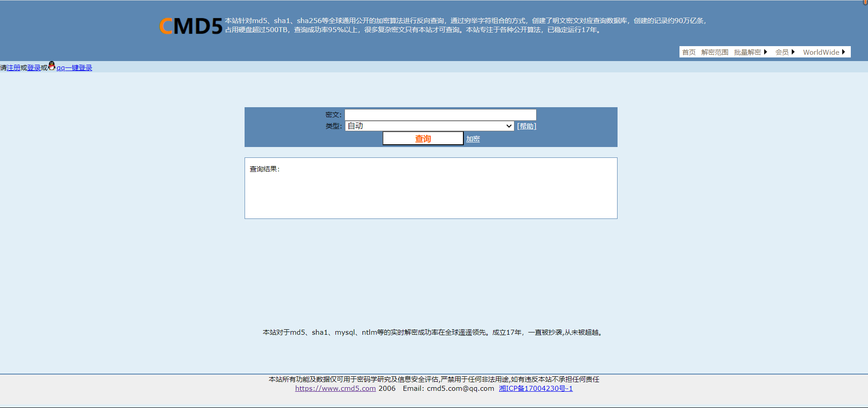Expand the WorldWide submenu arrow

pyautogui.click(x=844, y=52)
